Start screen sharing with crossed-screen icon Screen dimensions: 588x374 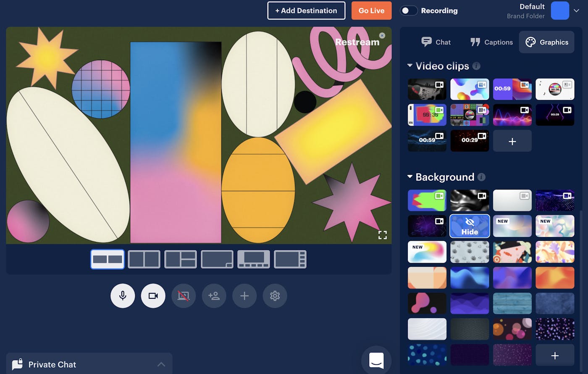(184, 296)
